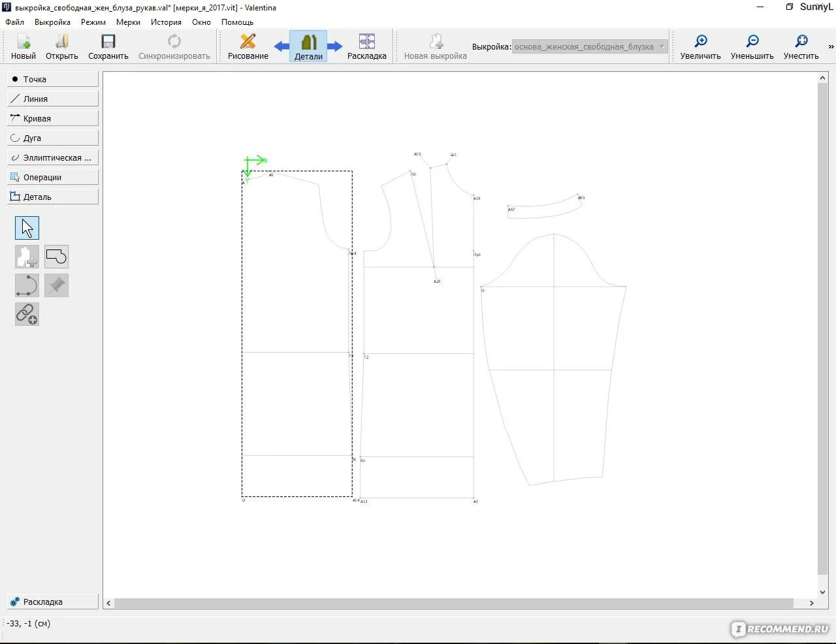The height and width of the screenshot is (644, 836).
Task: Select the workpiece detail tool icon
Action: point(27,257)
